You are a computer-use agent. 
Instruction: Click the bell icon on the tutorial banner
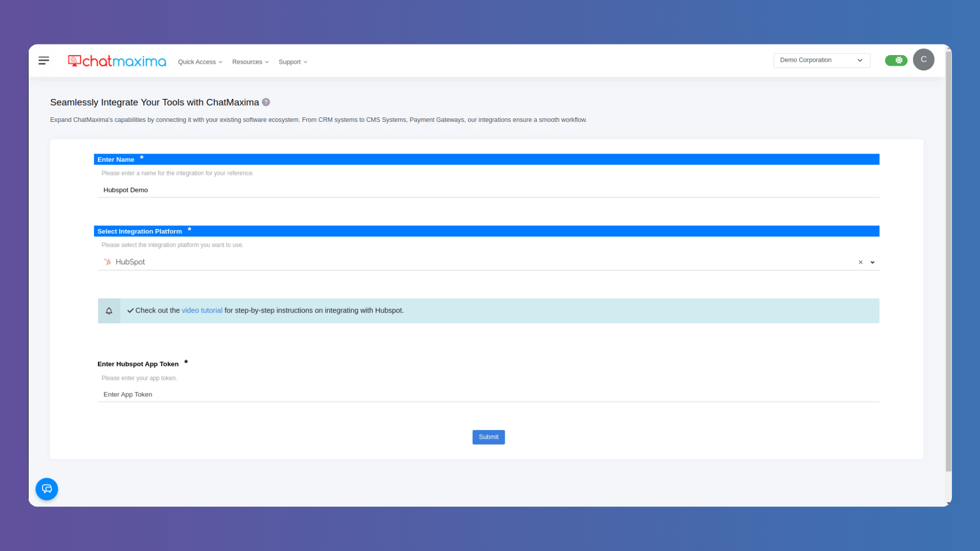point(109,311)
